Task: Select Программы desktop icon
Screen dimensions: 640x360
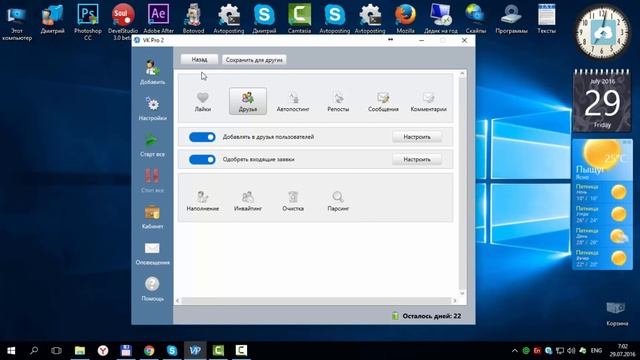Action: click(511, 20)
